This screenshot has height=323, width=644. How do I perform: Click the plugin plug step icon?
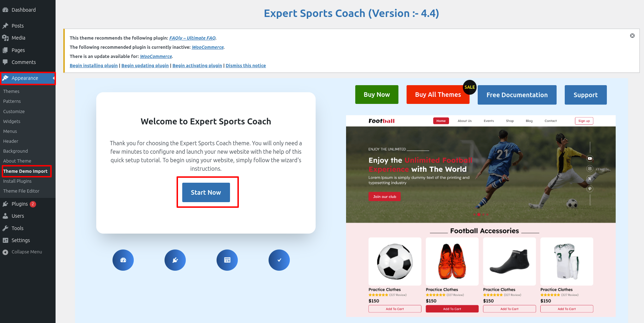(x=175, y=260)
